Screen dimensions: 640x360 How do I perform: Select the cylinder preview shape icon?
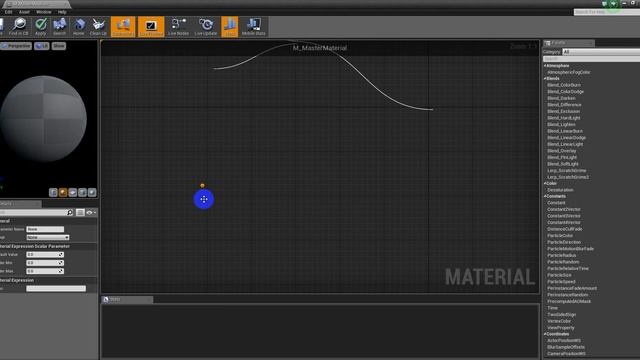coord(53,192)
